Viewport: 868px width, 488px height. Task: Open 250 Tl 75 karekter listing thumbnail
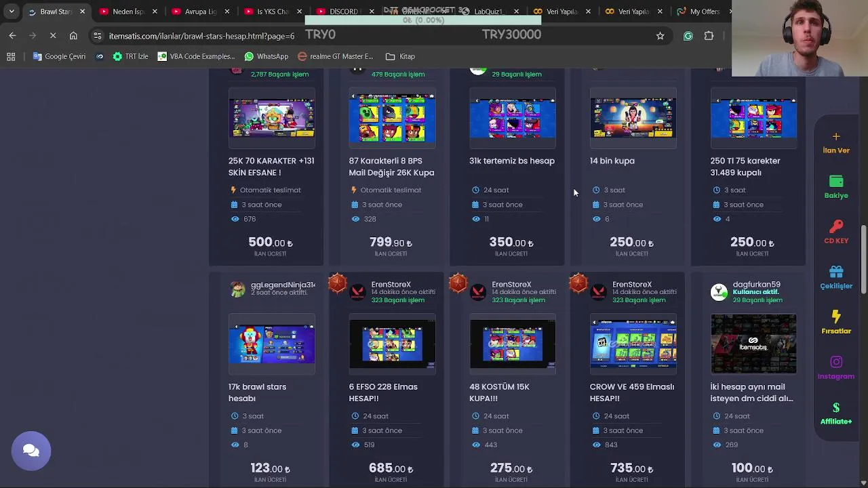point(753,119)
